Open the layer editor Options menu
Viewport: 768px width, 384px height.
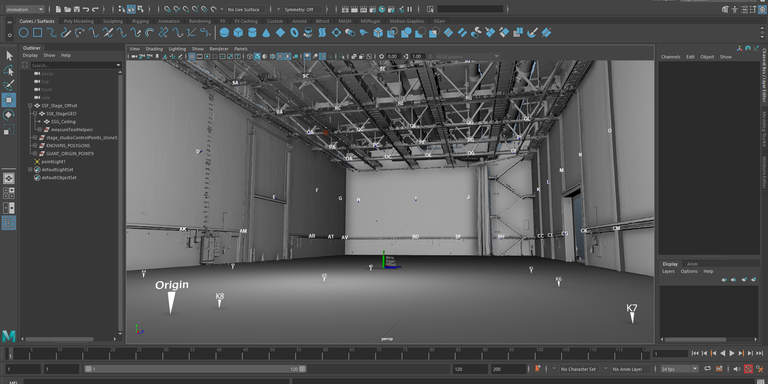(x=689, y=271)
